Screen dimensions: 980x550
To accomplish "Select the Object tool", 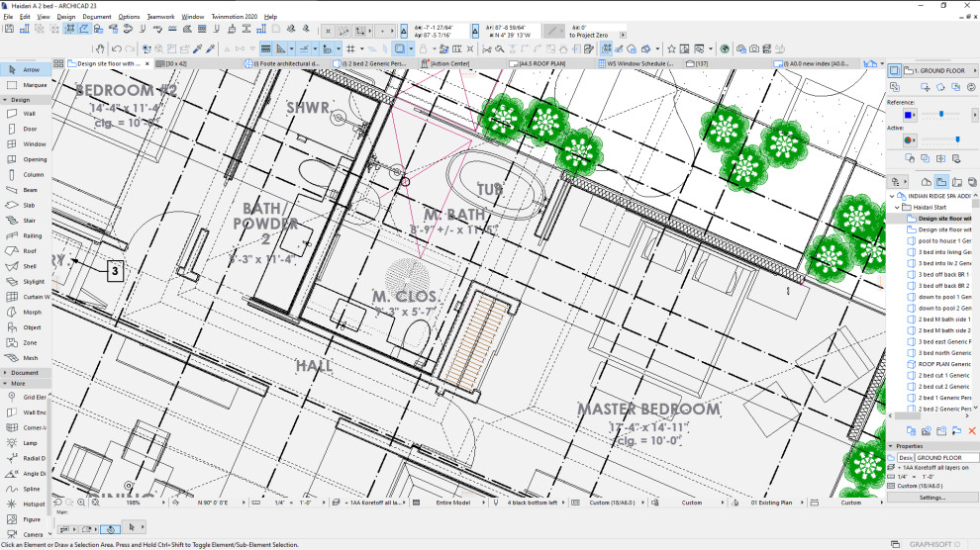I will (x=25, y=327).
